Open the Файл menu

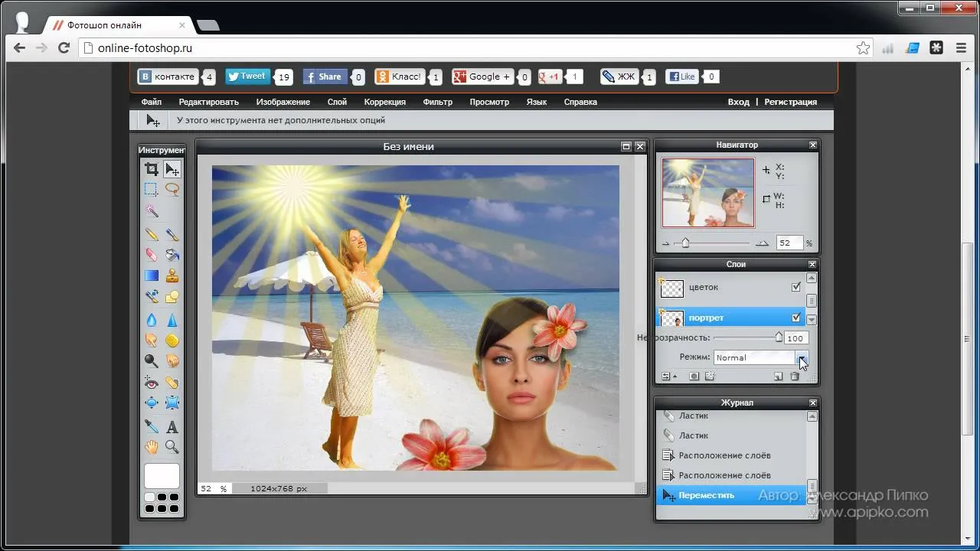[x=151, y=102]
